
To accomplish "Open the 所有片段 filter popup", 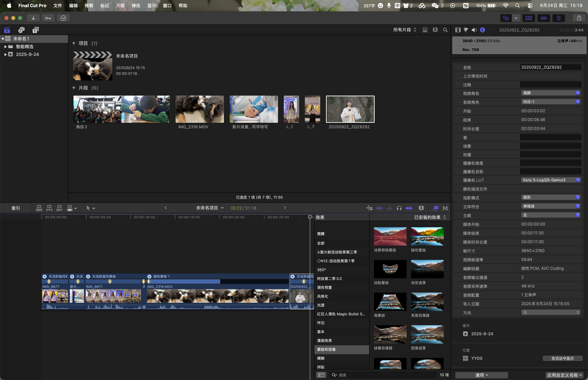I will point(405,30).
